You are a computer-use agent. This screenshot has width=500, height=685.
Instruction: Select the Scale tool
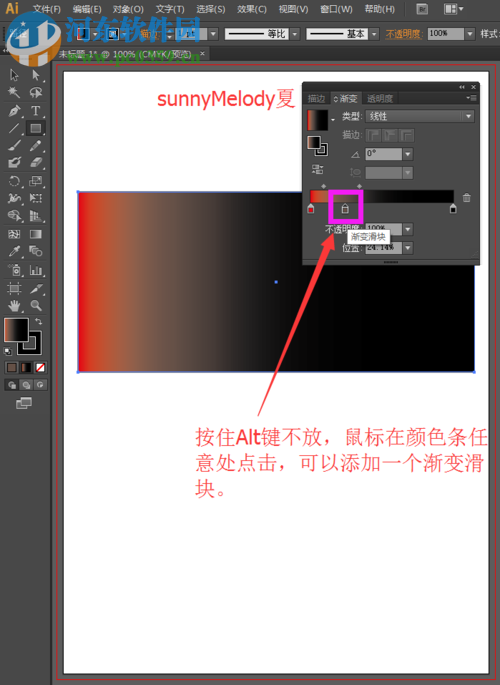pyautogui.click(x=36, y=181)
